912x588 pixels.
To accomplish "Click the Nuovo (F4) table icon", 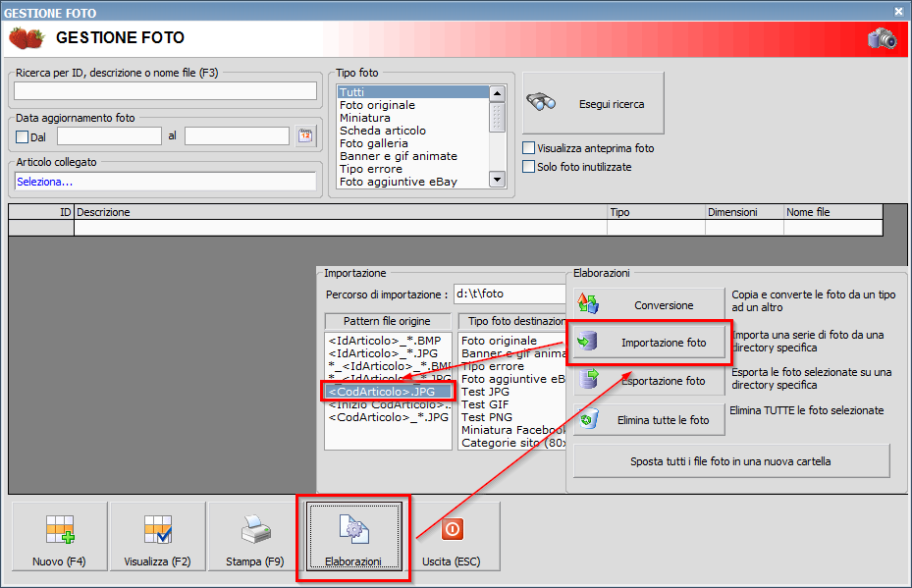I will point(60,529).
